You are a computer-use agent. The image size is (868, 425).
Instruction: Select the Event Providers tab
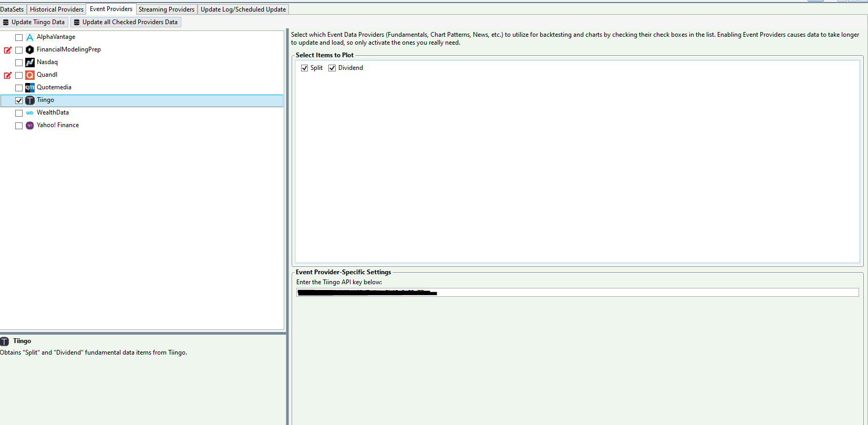pos(111,9)
